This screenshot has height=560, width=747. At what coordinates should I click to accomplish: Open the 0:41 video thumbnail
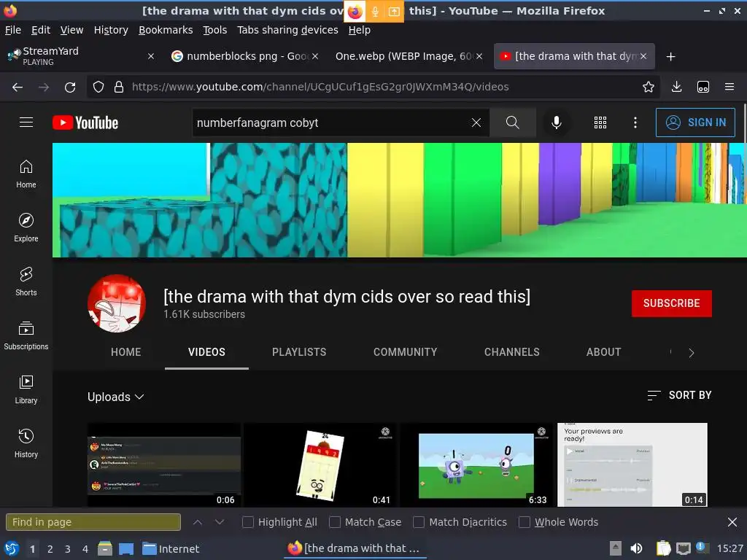coord(320,464)
